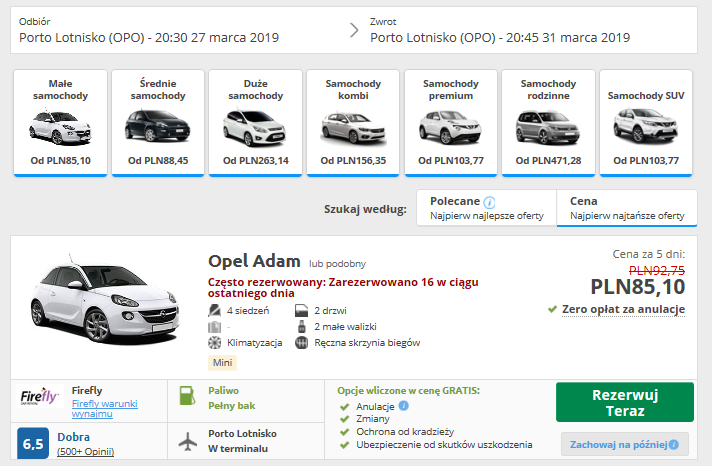Click the Klimatyzacja label
The width and height of the screenshot is (712, 466).
pyautogui.click(x=255, y=342)
